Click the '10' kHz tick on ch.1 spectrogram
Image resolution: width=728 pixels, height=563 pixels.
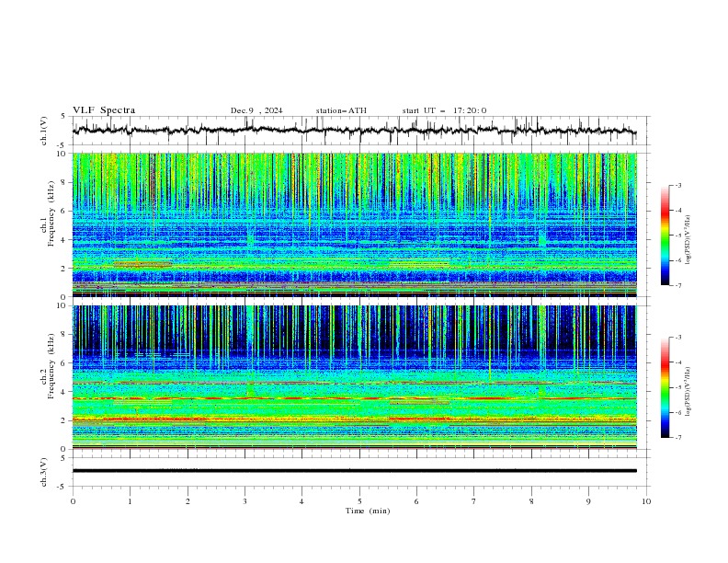click(63, 154)
